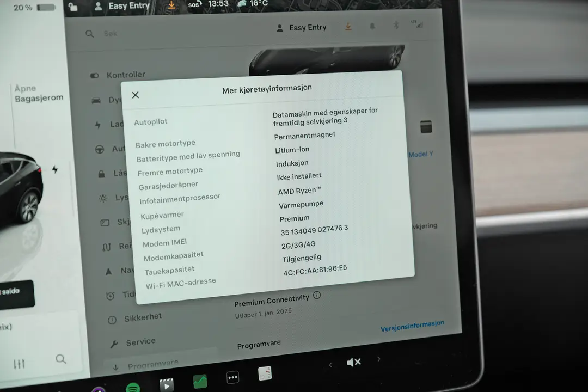Screen dimensions: 588x392
Task: Tap the download arrow in top status bar
Action: tap(171, 4)
